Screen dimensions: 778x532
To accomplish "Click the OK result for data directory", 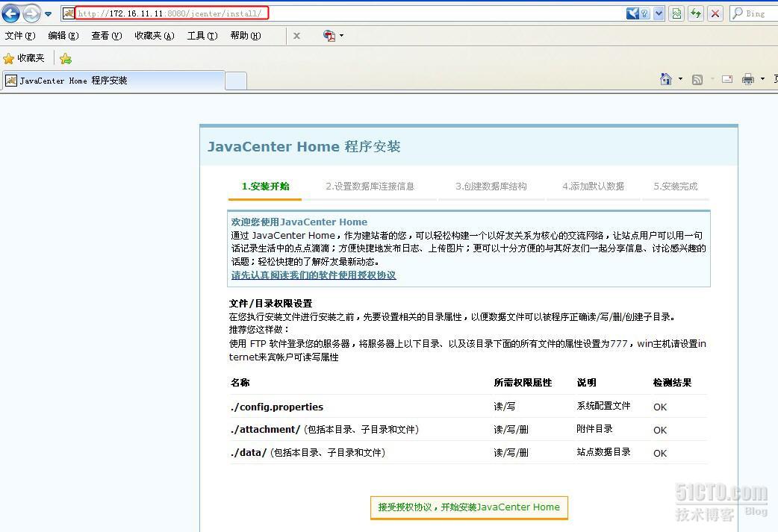I will (660, 453).
